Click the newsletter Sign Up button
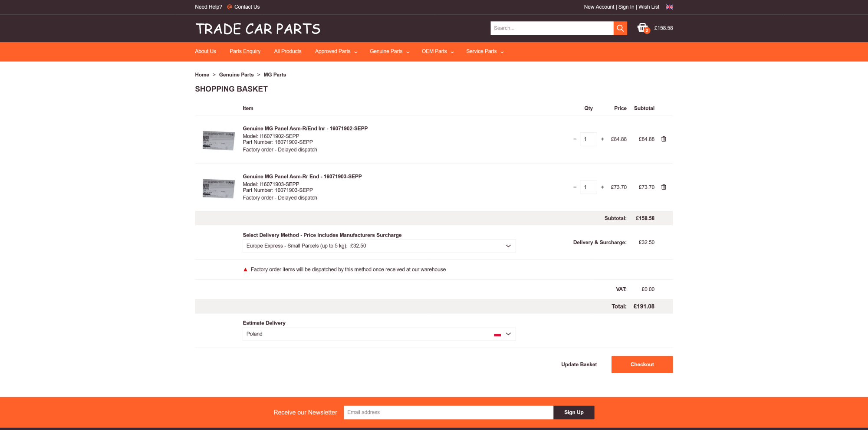 tap(574, 413)
